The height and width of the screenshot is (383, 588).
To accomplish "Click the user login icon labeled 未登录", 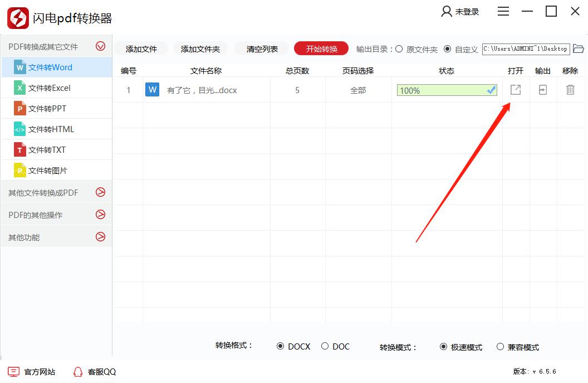I will 459,12.
